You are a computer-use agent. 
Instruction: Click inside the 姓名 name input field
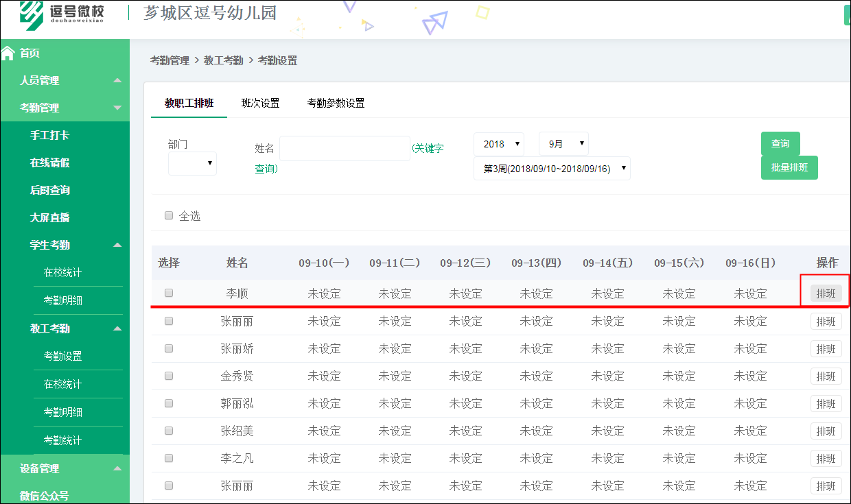[345, 148]
